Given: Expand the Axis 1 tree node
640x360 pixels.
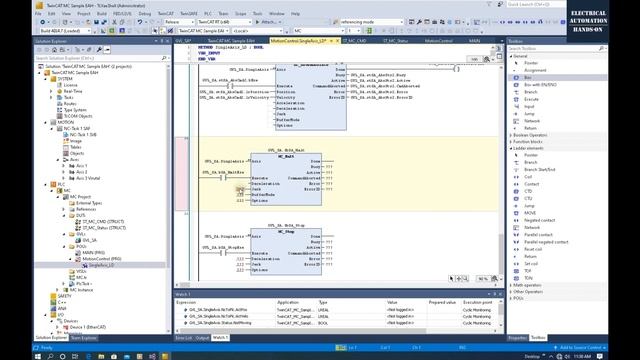Looking at the screenshot, I should [64, 166].
